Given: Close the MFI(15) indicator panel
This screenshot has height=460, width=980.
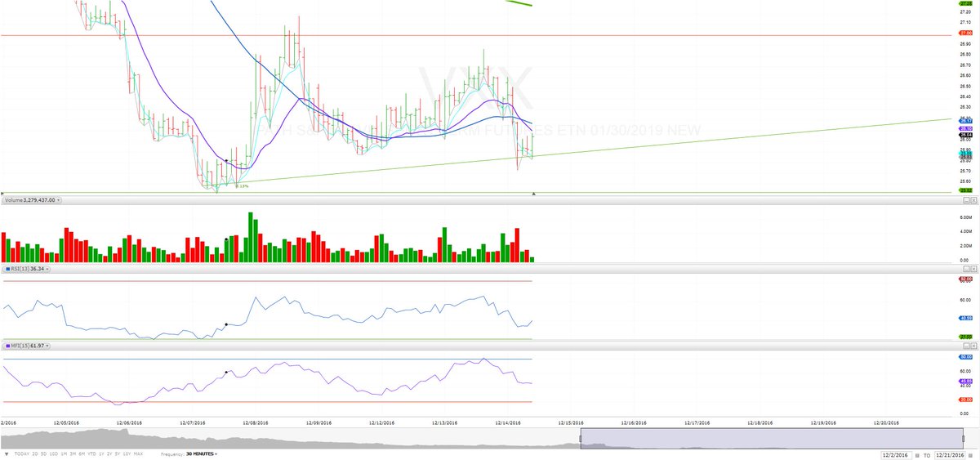Looking at the screenshot, I should (x=973, y=346).
